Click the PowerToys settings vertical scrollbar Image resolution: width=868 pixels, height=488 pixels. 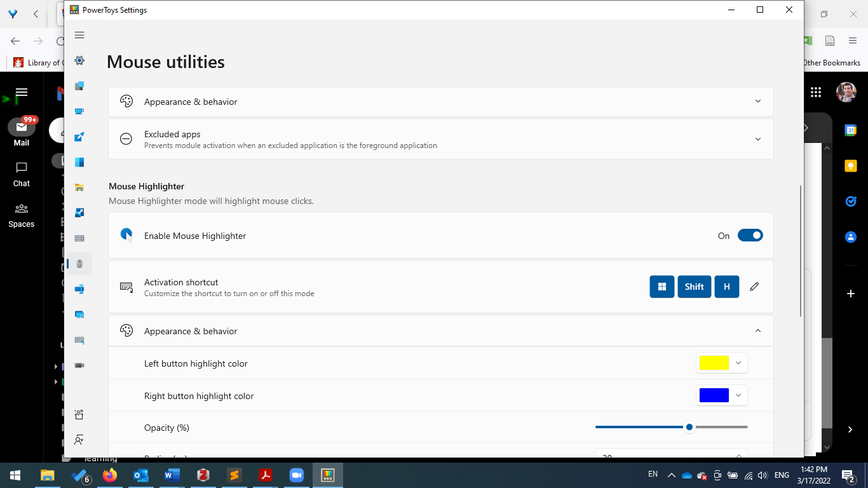[x=801, y=251]
